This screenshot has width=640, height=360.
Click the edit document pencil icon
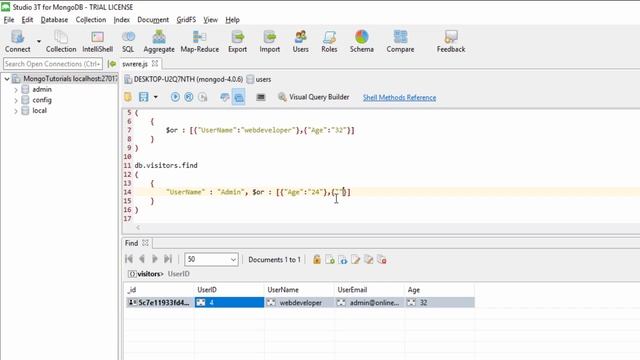(x=356, y=260)
